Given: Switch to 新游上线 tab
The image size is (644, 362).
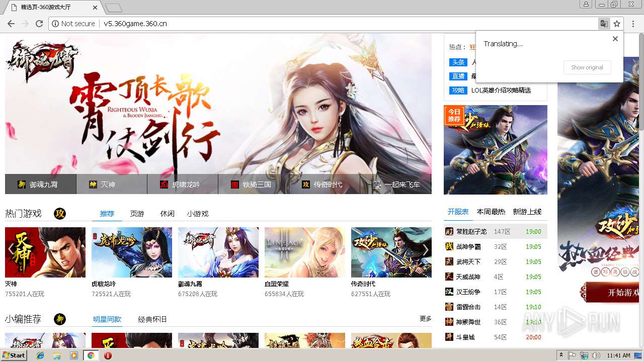Looking at the screenshot, I should [527, 212].
